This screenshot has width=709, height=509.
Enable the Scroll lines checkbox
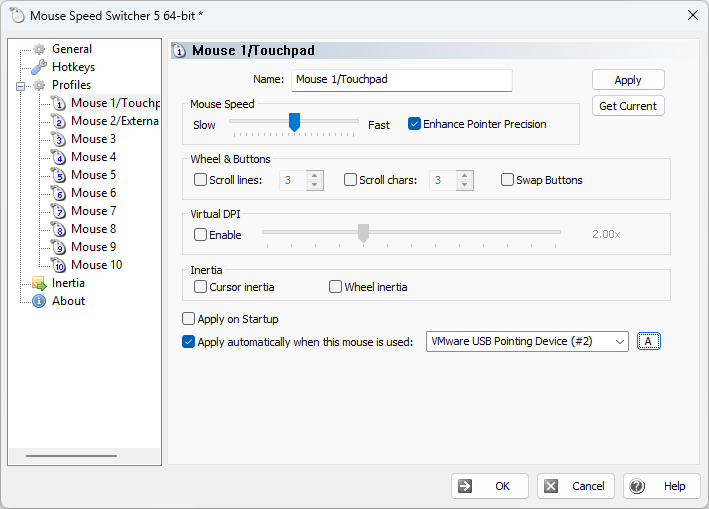point(200,180)
